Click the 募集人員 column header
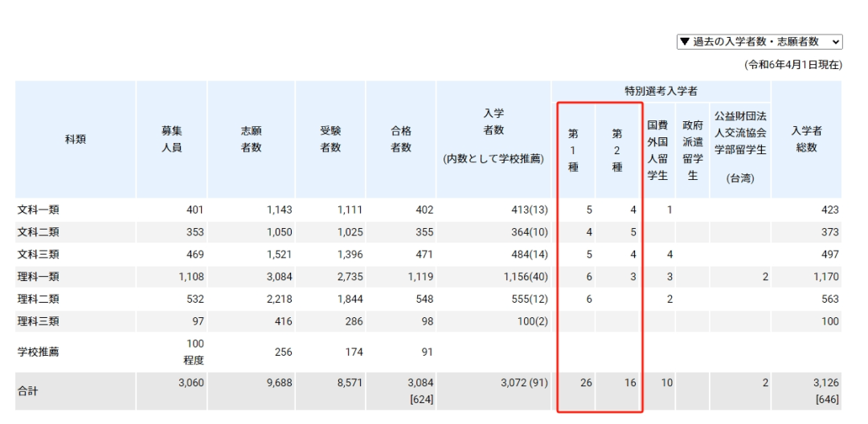 [x=171, y=139]
